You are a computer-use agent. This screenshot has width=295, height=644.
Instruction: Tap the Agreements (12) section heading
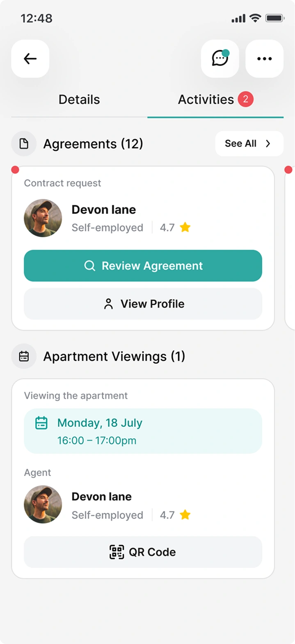pos(93,144)
